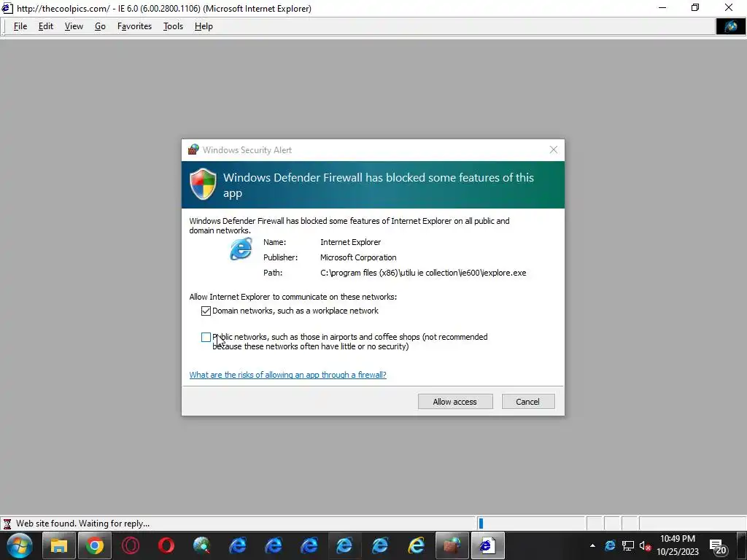This screenshot has height=560, width=747.
Task: Uncheck Domain networks checkbox
Action: 206,311
